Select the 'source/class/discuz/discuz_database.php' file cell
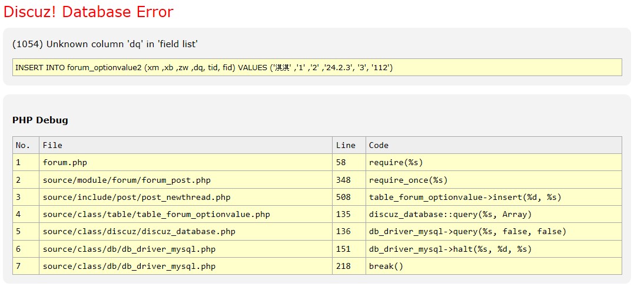The height and width of the screenshot is (286, 644). click(185, 232)
